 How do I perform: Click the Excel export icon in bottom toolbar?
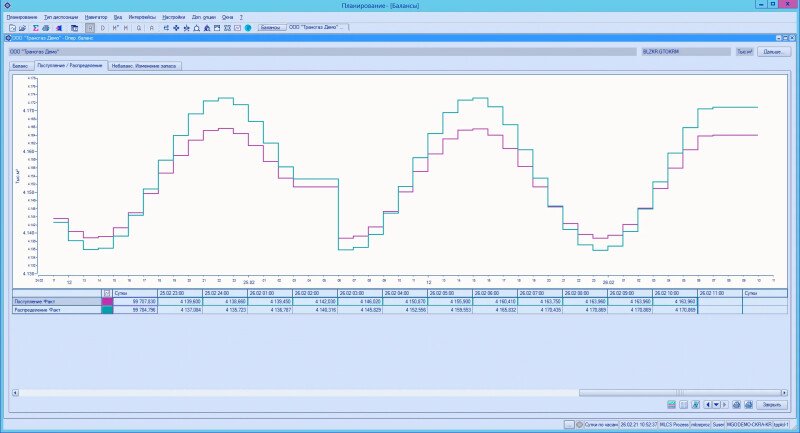pyautogui.click(x=696, y=405)
